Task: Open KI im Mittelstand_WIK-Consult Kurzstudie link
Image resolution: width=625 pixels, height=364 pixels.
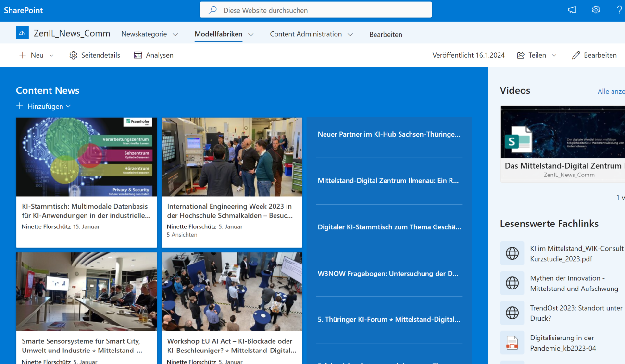Action: click(x=576, y=253)
